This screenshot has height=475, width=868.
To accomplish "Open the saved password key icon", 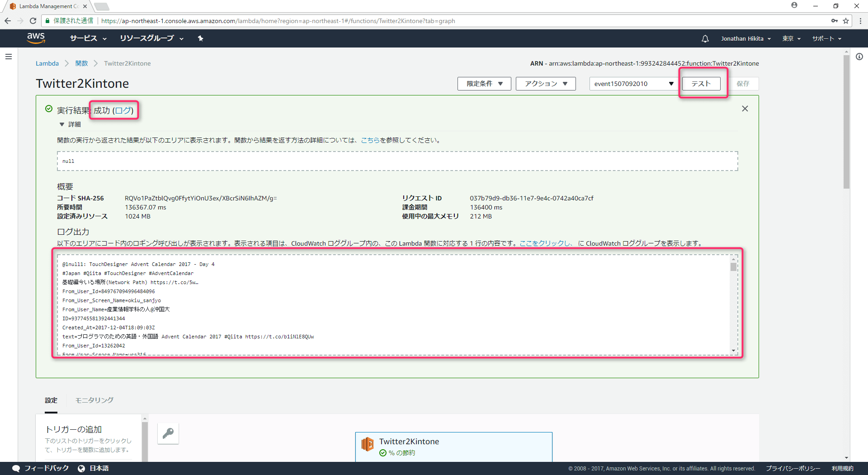I will 835,21.
